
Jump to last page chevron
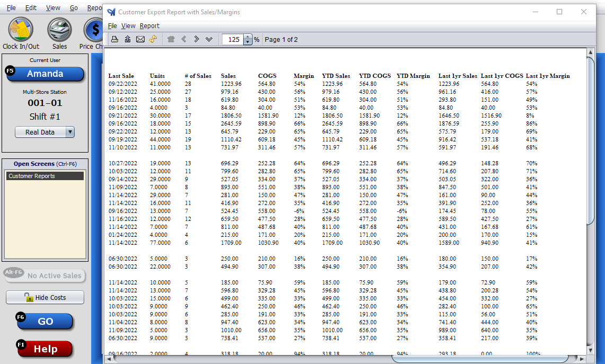[209, 39]
